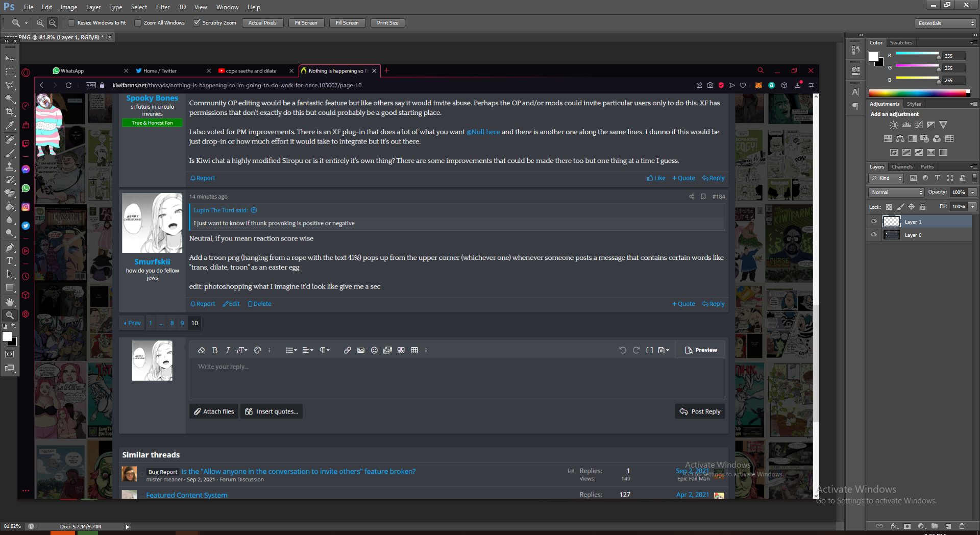Select the Move tool
This screenshot has height=535, width=980.
(x=10, y=58)
